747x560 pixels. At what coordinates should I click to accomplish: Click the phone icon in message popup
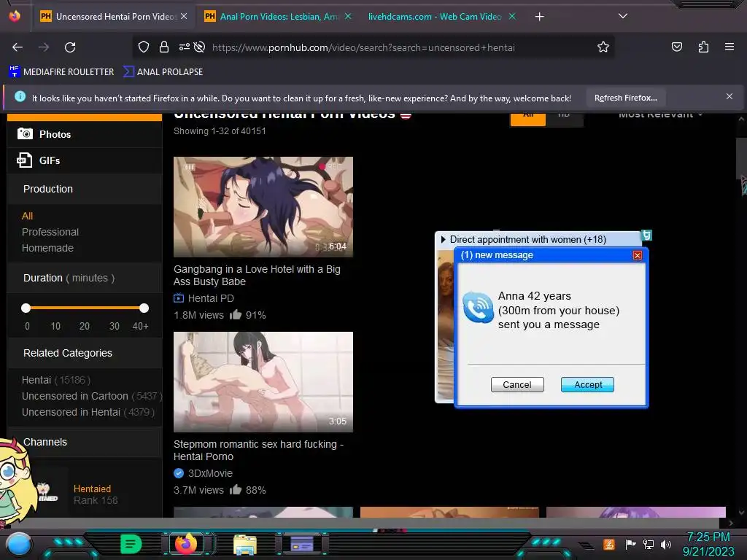(478, 307)
